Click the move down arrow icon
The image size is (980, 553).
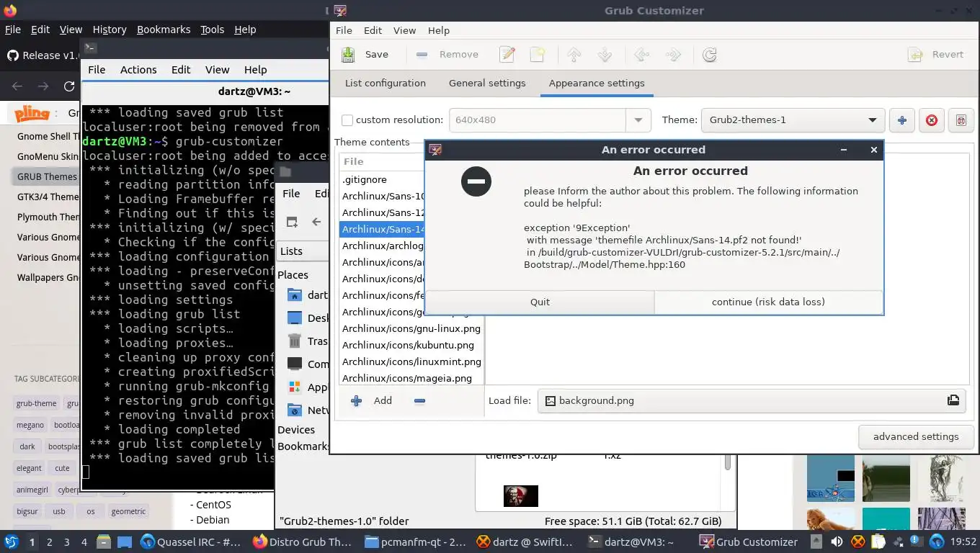(x=605, y=55)
